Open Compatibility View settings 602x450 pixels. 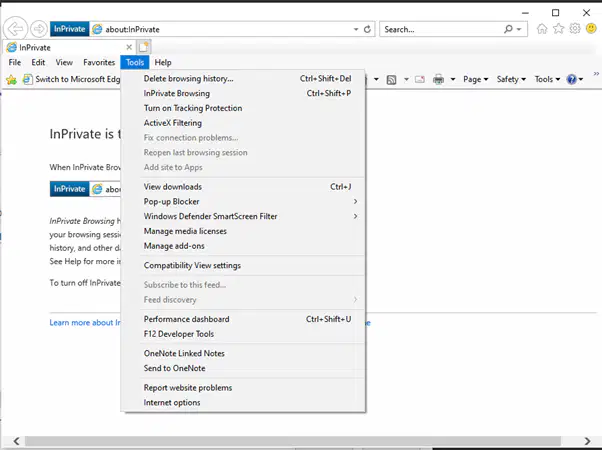pyautogui.click(x=243, y=265)
